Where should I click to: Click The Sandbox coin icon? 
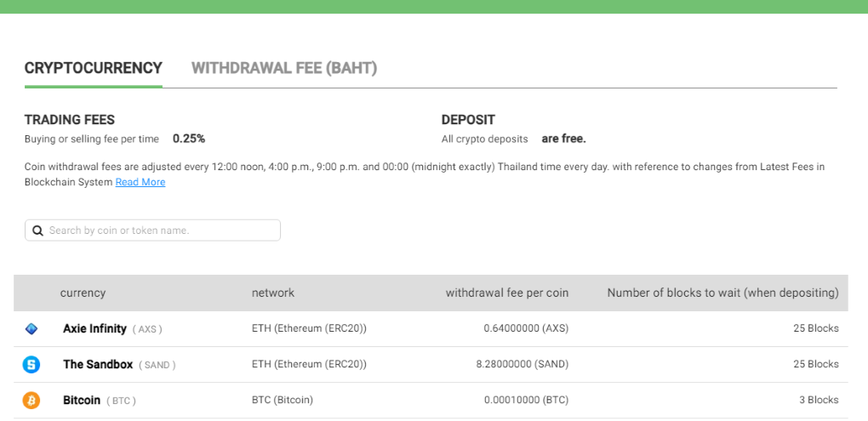point(31,365)
